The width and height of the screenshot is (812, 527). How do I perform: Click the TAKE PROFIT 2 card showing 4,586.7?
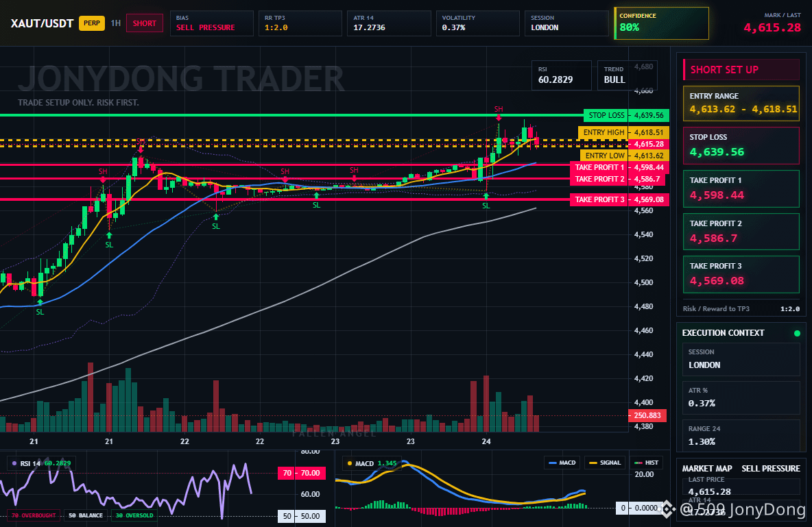741,232
